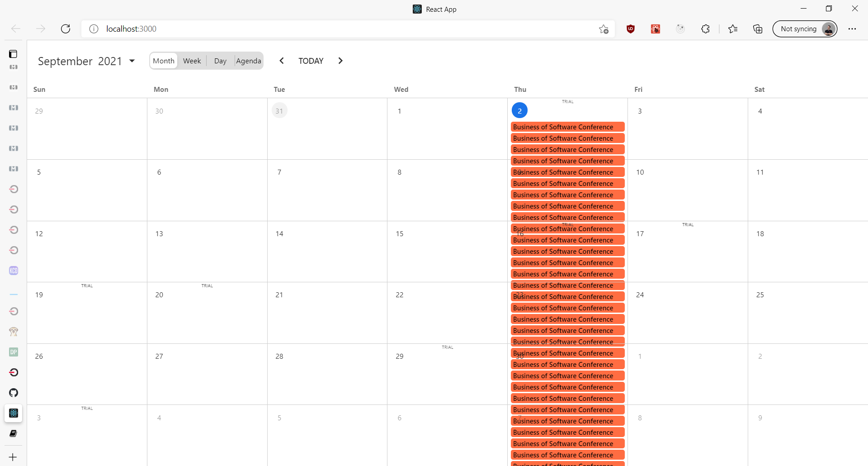The width and height of the screenshot is (868, 466).
Task: Click the localhost:3000 address bar
Action: tap(348, 29)
